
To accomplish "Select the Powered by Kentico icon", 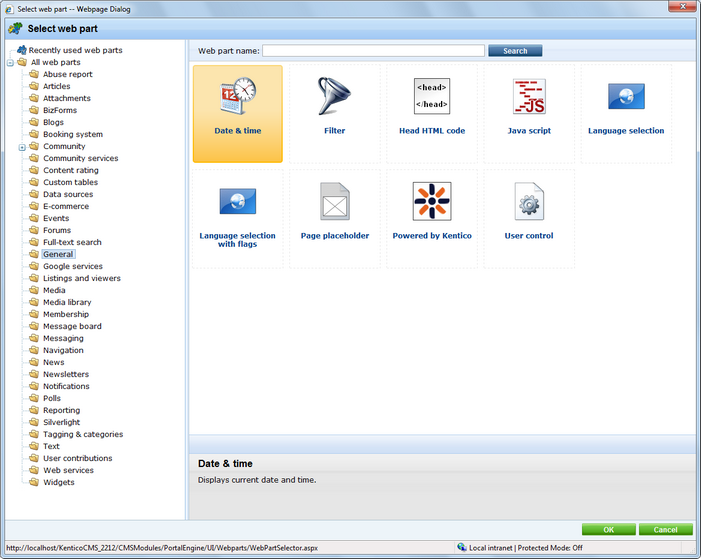I will point(431,201).
